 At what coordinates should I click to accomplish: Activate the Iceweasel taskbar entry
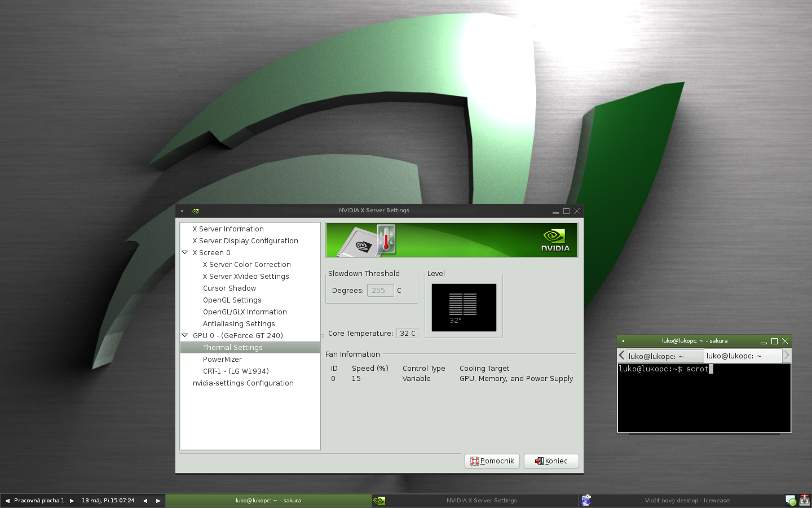[x=688, y=501]
